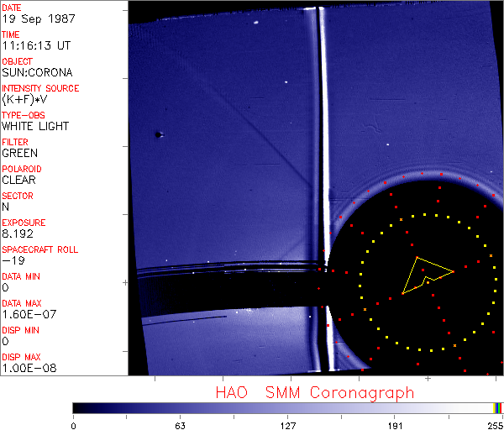Select the "SUN:CORONA" object value
This screenshot has width=504, height=430.
click(x=37, y=72)
